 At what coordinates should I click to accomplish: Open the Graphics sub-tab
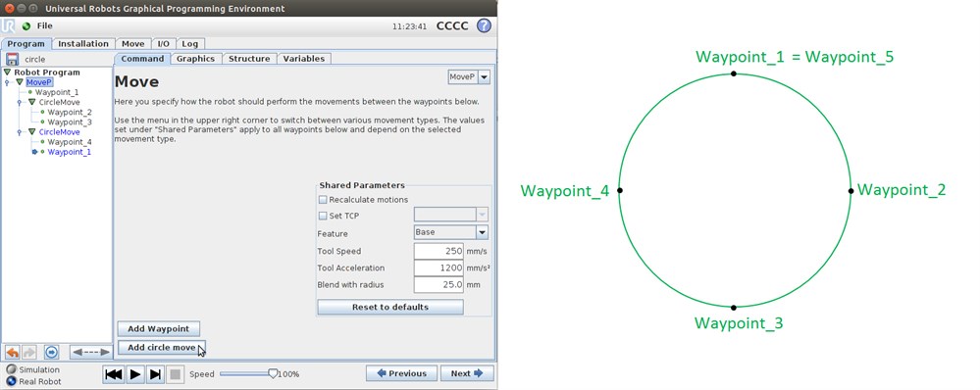pos(195,59)
